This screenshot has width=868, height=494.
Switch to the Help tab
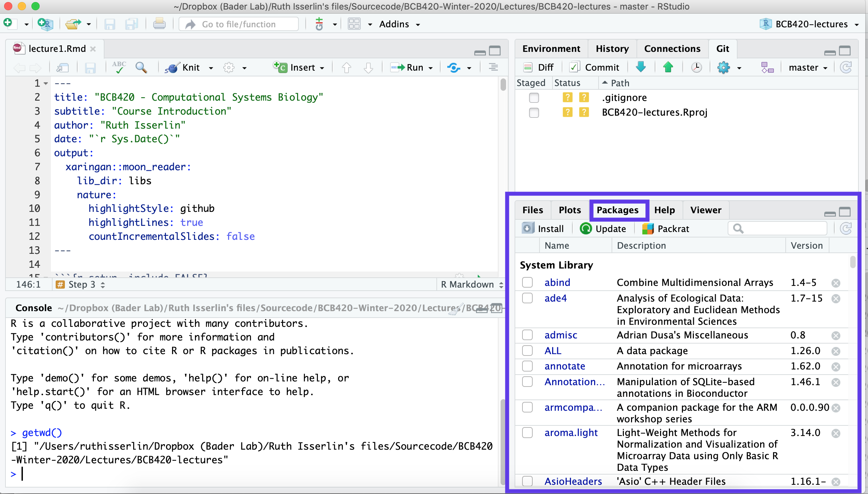[x=664, y=210]
